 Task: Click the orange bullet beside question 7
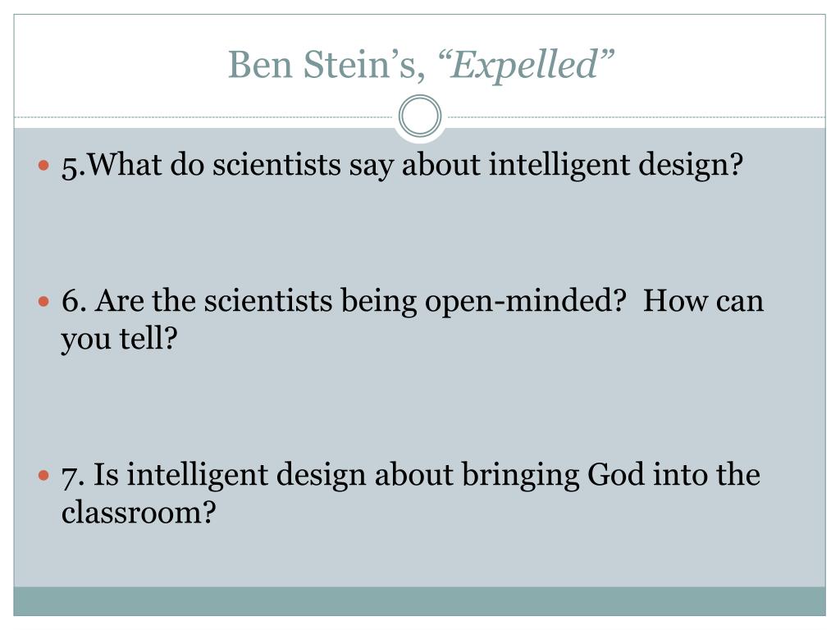[44, 475]
